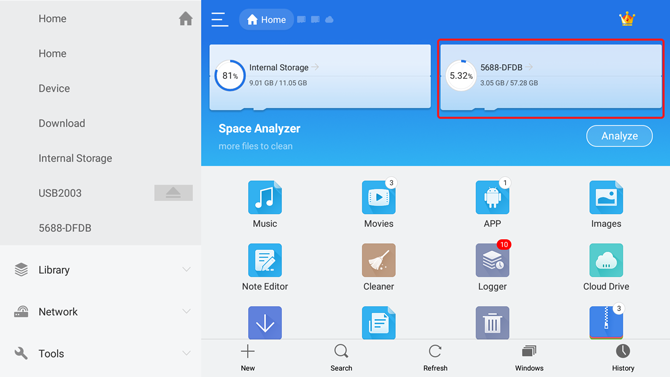This screenshot has width=670, height=377.
Task: Click the house icon beside Home
Action: [x=185, y=18]
